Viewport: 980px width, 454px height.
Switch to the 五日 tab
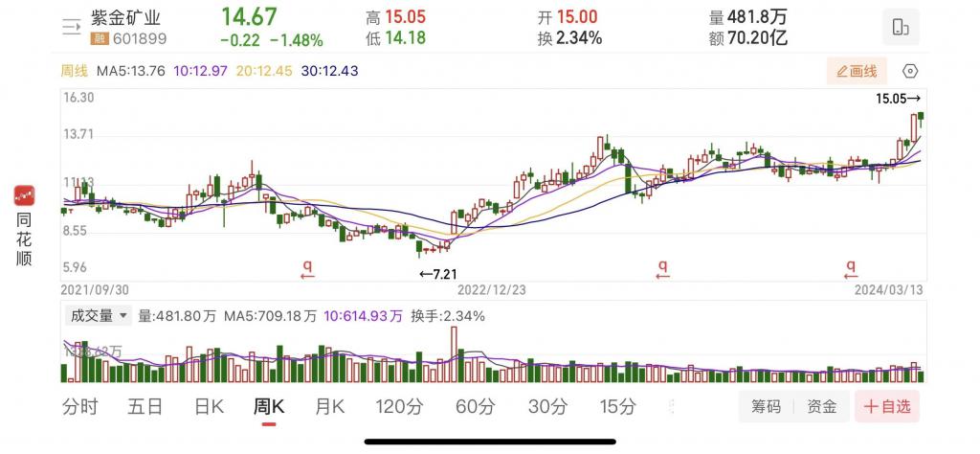[145, 407]
